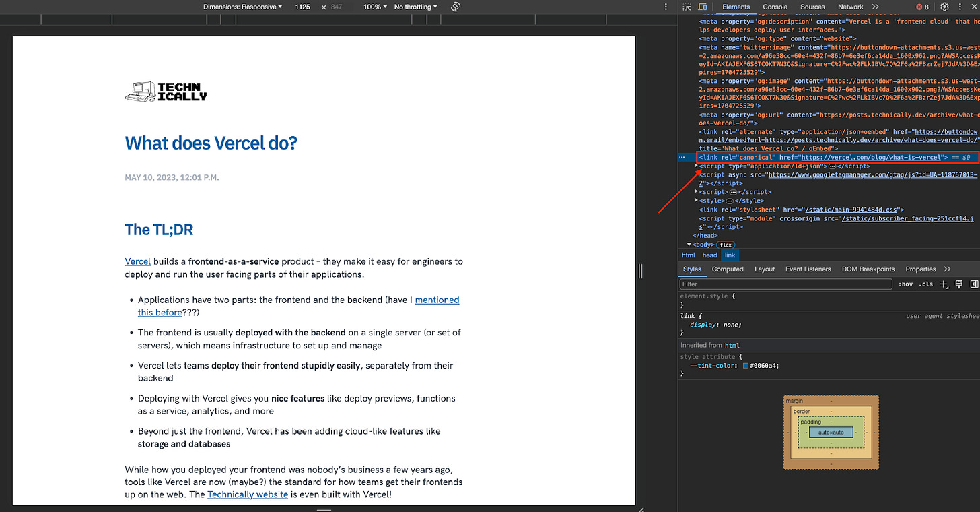Open the 100% zoom dropdown

(x=375, y=7)
